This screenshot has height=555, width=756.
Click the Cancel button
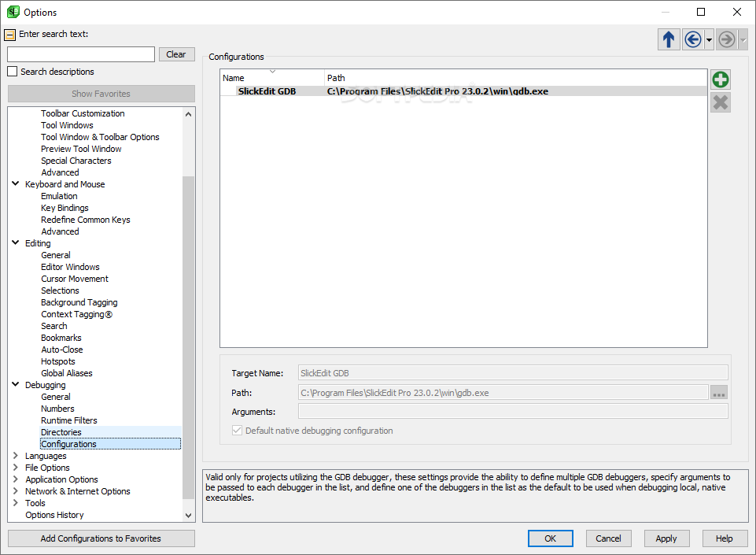pos(608,538)
